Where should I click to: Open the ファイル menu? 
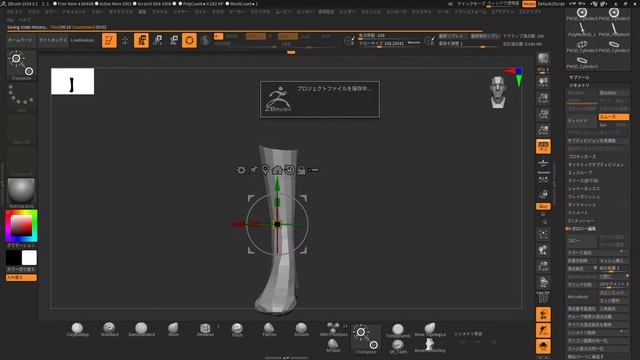pos(160,12)
